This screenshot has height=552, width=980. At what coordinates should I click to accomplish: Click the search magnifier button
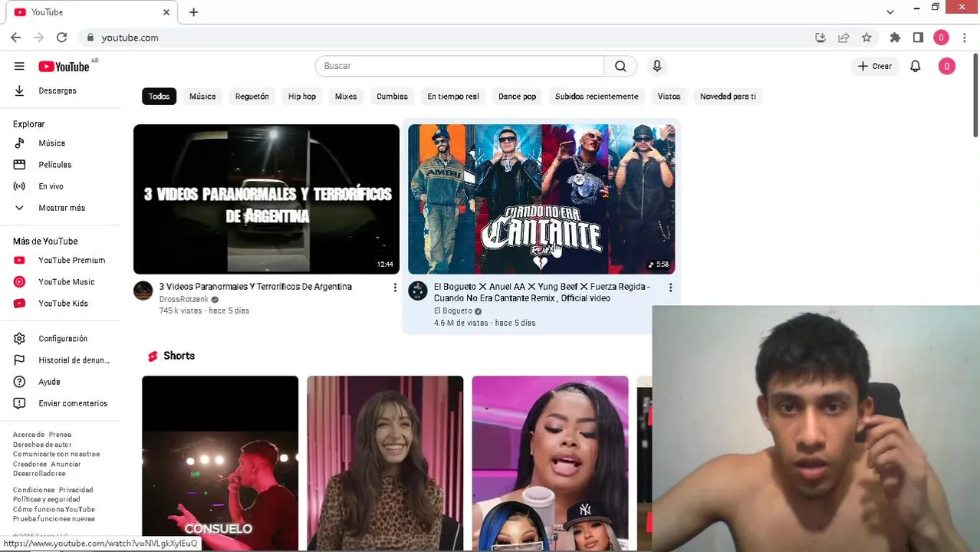pos(620,66)
